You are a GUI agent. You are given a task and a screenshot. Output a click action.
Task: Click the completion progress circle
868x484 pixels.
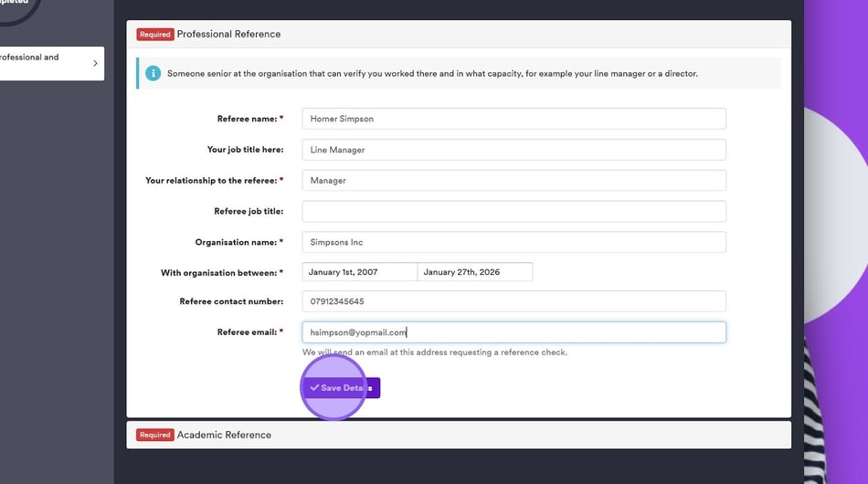(x=18, y=7)
